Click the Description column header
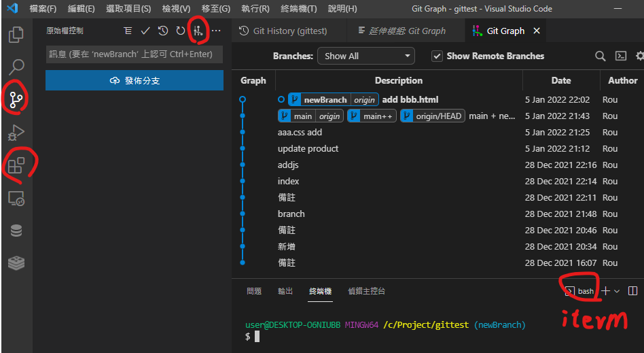Viewport: 644px width, 353px height. coord(398,81)
